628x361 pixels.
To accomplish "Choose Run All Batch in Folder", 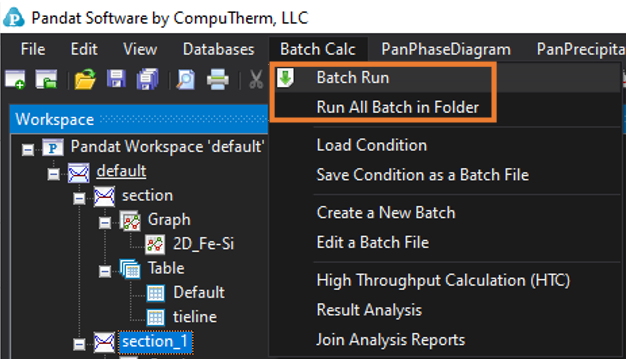I will click(397, 107).
